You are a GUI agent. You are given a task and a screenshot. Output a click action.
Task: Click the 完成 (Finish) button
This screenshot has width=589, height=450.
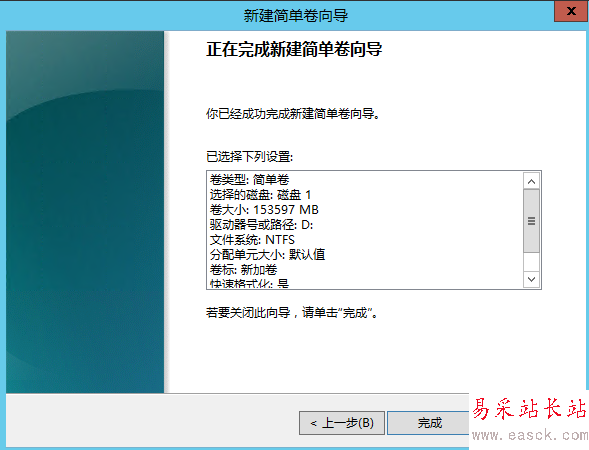pyautogui.click(x=429, y=423)
